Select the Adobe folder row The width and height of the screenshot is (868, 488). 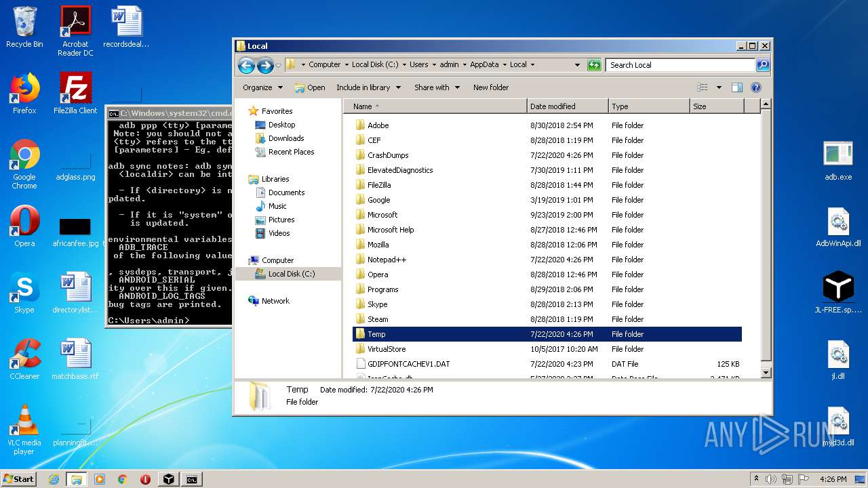tap(547, 125)
